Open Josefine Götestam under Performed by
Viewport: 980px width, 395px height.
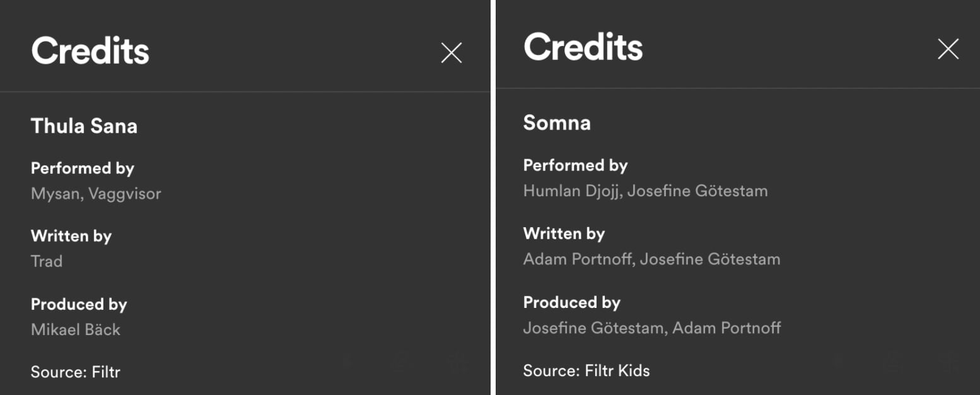[x=698, y=191]
